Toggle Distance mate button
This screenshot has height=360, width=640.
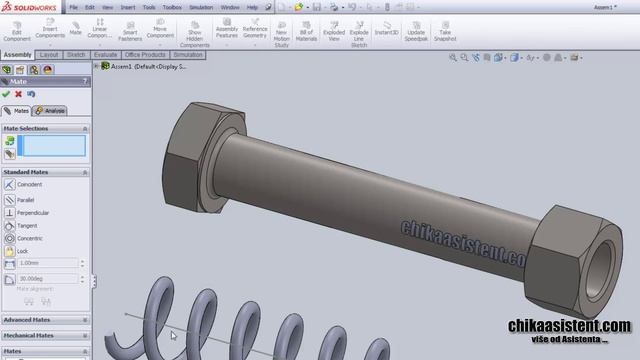(9, 264)
